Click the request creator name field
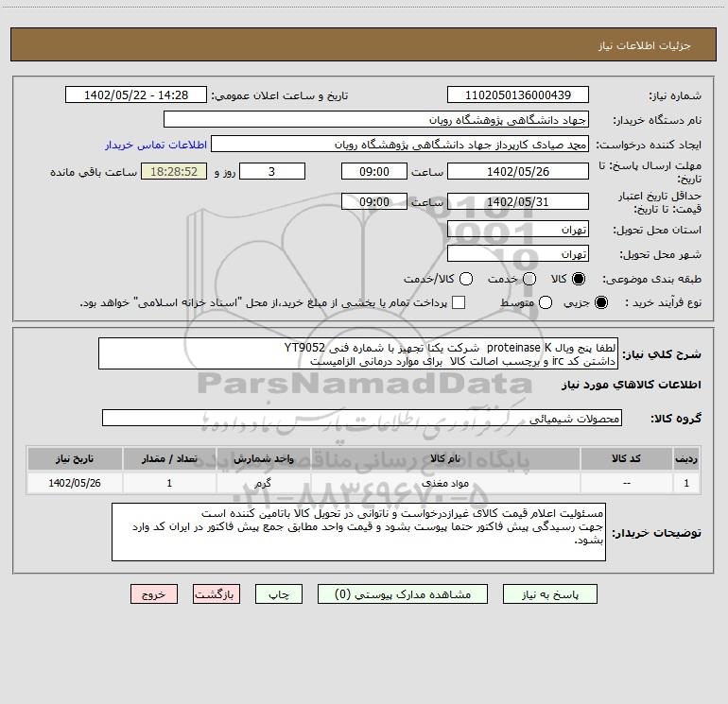728x704 pixels. 400,144
